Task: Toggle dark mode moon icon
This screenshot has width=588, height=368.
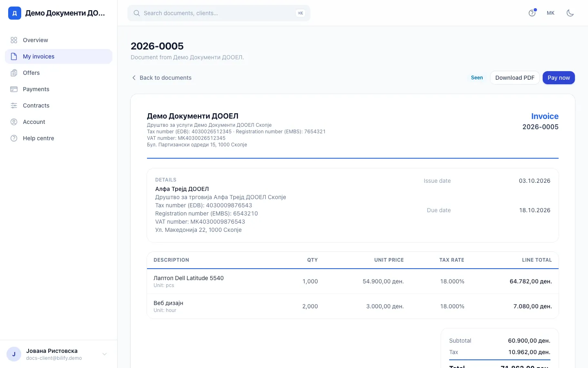Action: pyautogui.click(x=570, y=13)
